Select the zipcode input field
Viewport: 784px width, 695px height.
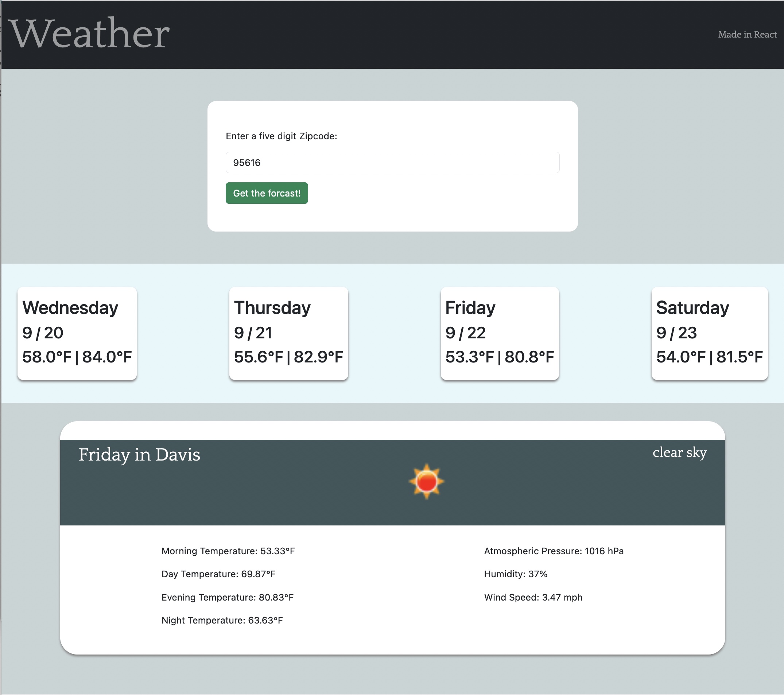392,163
